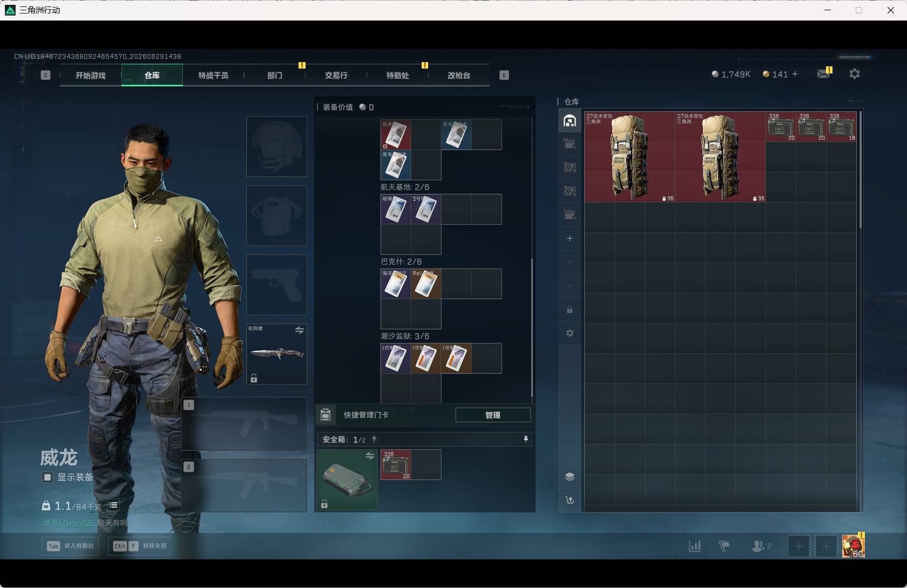Click the warehouse vertical scrollbar

click(860, 170)
